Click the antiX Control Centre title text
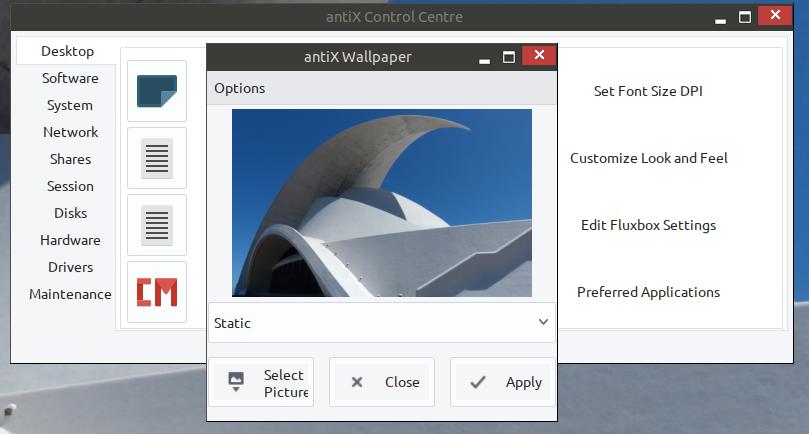809x434 pixels. [394, 17]
